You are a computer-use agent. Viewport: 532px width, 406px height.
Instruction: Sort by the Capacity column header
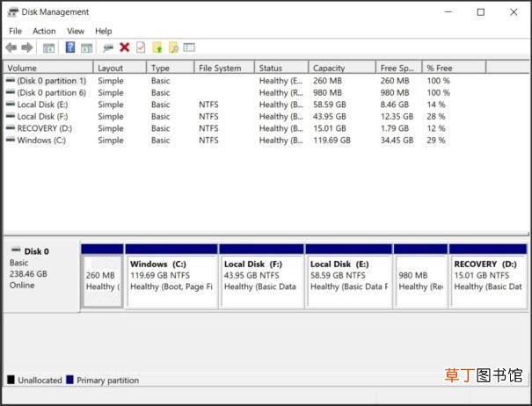pyautogui.click(x=342, y=68)
